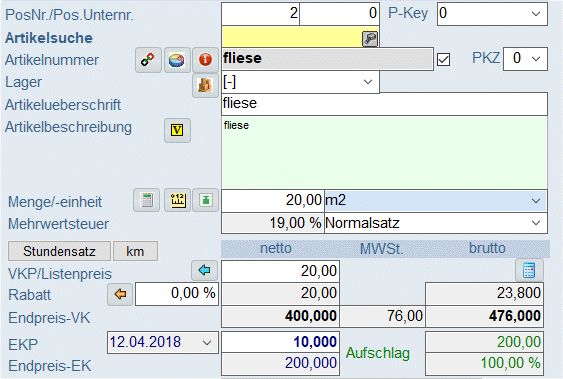This screenshot has height=379, width=563.
Task: Click the Endpreis-VK brutto value 476,000
Action: 484,317
